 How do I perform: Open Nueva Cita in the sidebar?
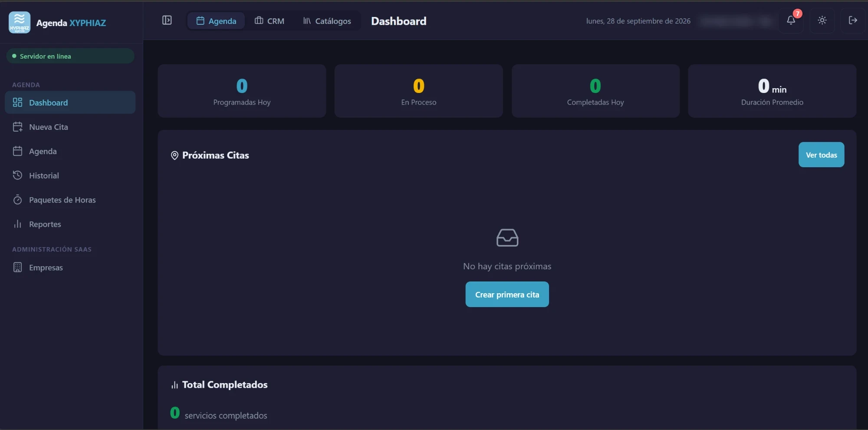click(70, 127)
